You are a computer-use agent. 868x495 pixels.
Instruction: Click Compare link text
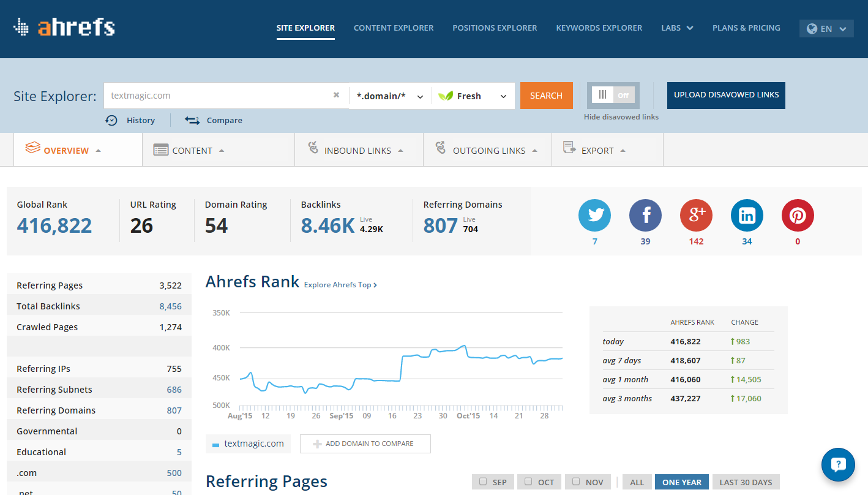(225, 121)
